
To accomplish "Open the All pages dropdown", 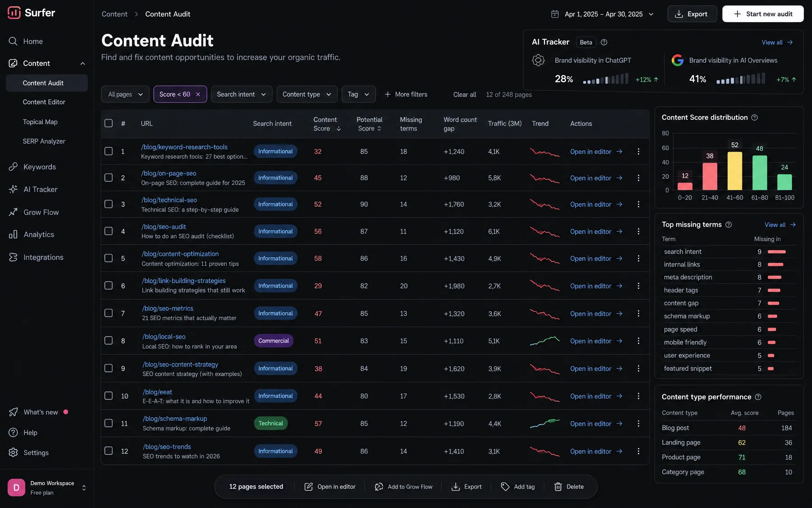I will [125, 94].
